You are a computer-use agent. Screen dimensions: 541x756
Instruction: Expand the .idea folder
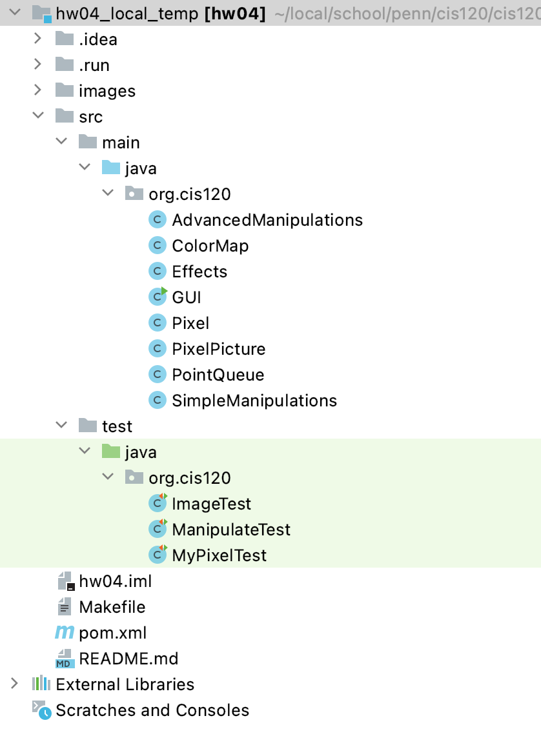click(38, 39)
